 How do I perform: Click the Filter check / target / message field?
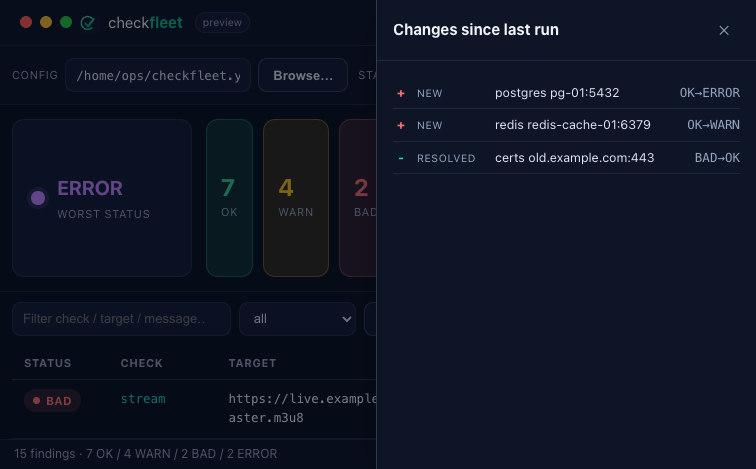[x=122, y=319]
